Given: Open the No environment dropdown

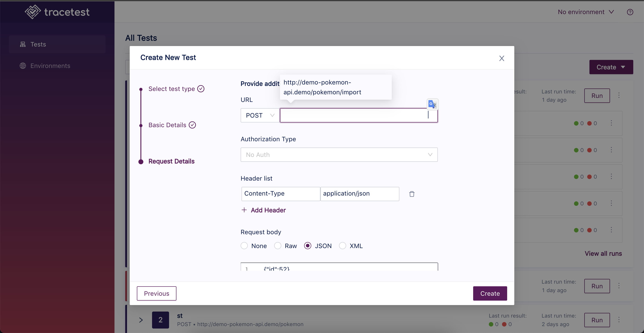Looking at the screenshot, I should [x=586, y=12].
